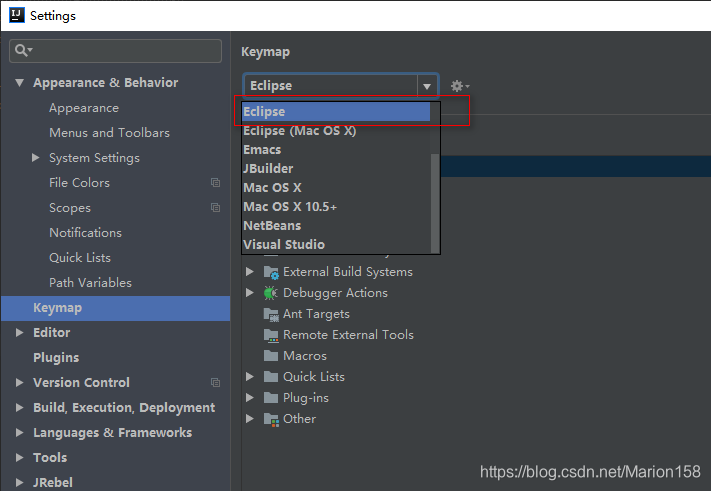Image resolution: width=711 pixels, height=491 pixels.
Task: Select Eclipse in the keymap list
Action: (336, 112)
